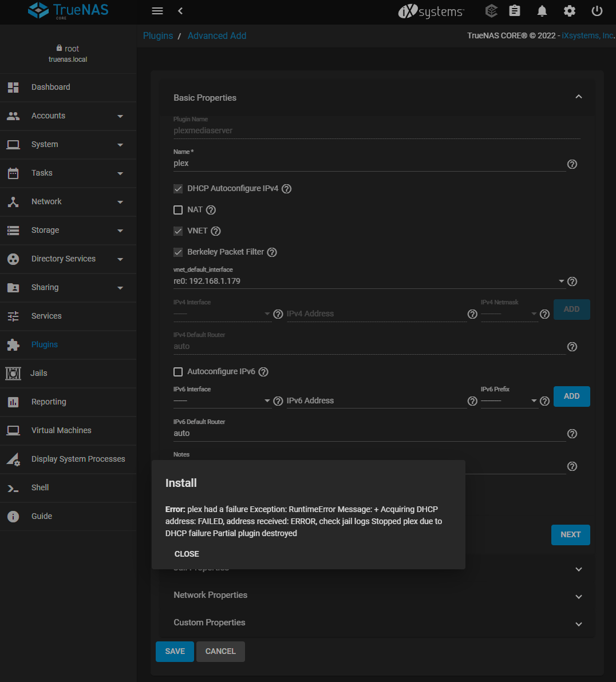Click the TrueNAS Core logo

click(68, 10)
